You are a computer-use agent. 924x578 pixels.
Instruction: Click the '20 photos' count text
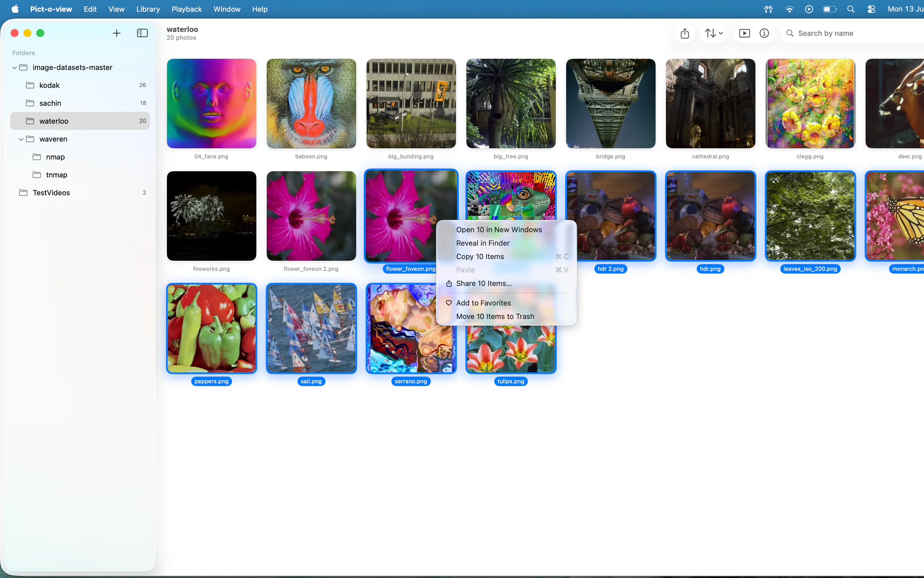(181, 38)
